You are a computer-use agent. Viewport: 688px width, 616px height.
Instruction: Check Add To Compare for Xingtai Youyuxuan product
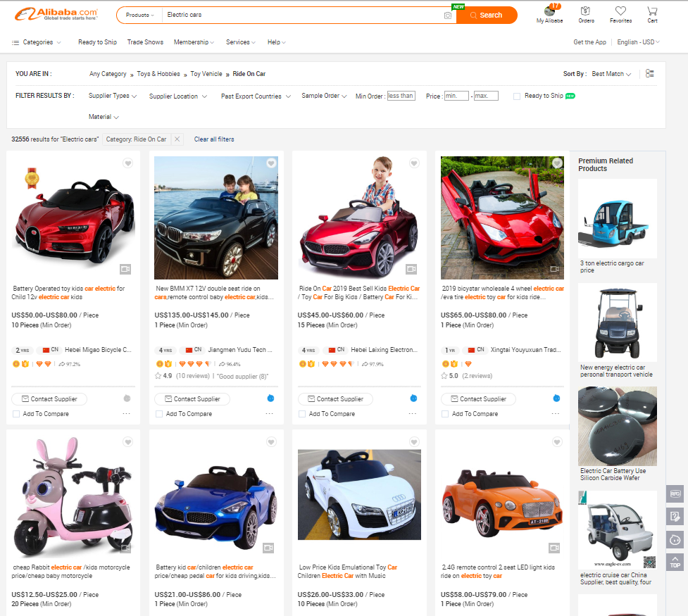[x=445, y=414]
